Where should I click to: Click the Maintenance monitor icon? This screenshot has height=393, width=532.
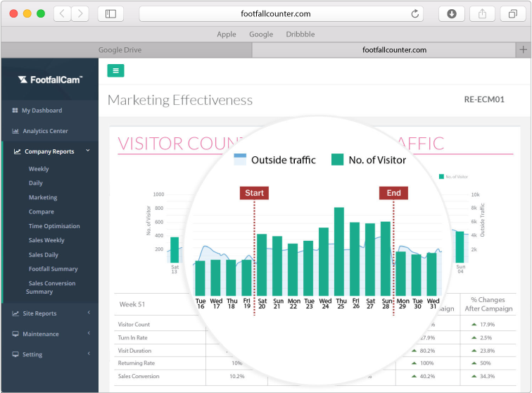tap(15, 334)
